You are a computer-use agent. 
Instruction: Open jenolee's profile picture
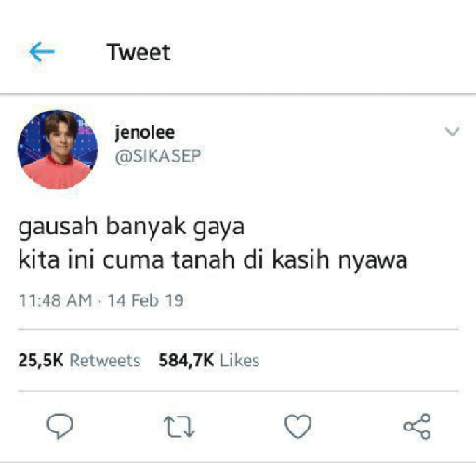tap(58, 149)
